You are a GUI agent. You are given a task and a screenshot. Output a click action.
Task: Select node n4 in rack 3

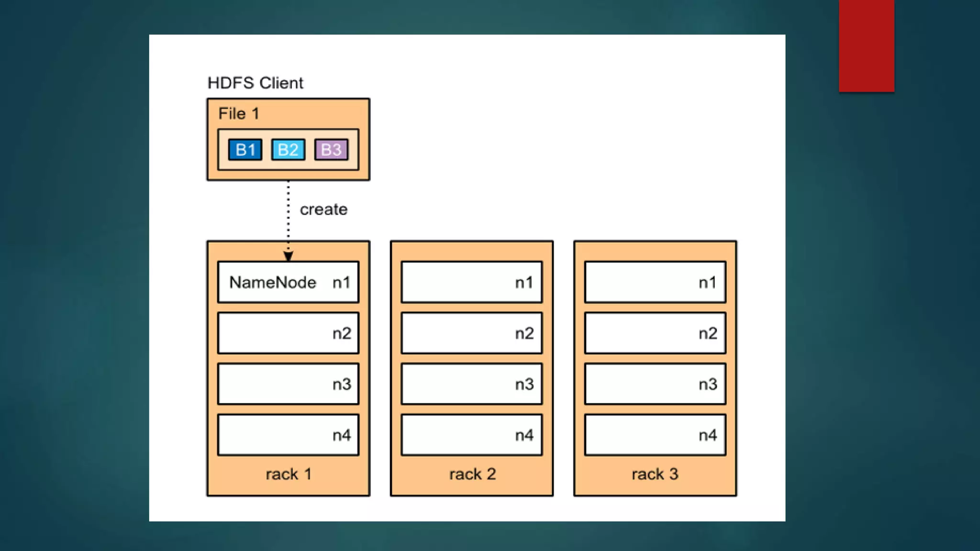click(x=655, y=435)
